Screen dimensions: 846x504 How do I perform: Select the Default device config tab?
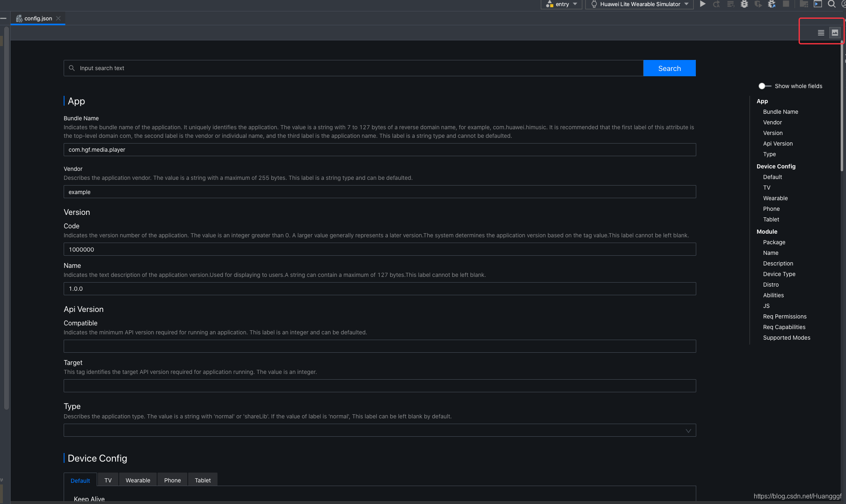pos(80,480)
